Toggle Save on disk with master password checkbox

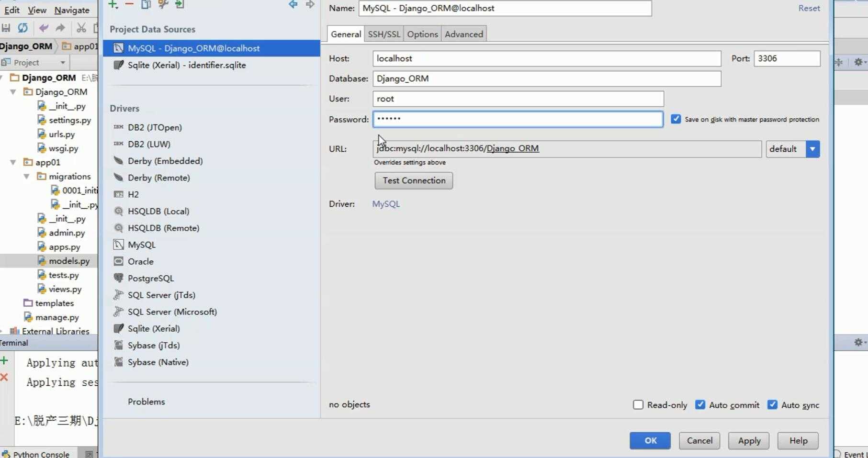[x=676, y=119]
